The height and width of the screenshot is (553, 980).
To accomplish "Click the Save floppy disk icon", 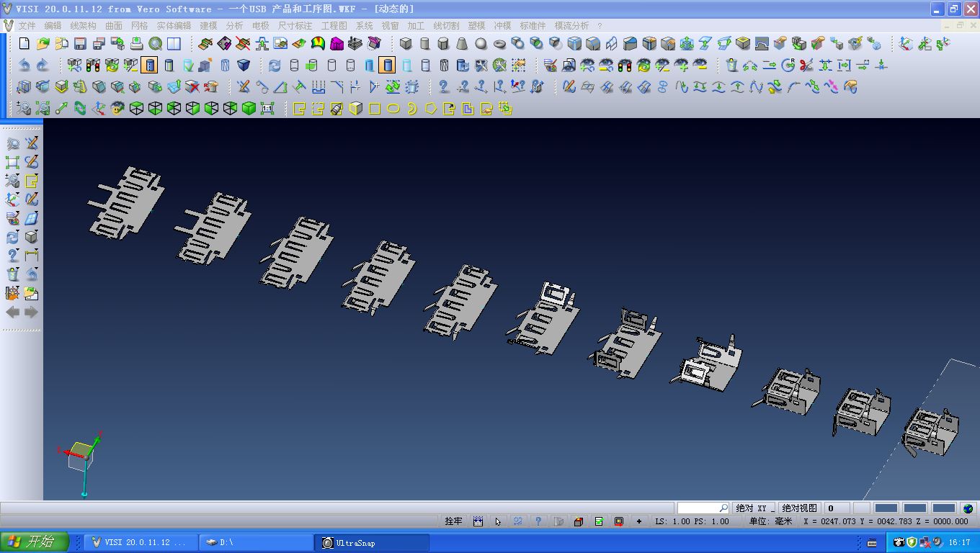I will (x=80, y=44).
